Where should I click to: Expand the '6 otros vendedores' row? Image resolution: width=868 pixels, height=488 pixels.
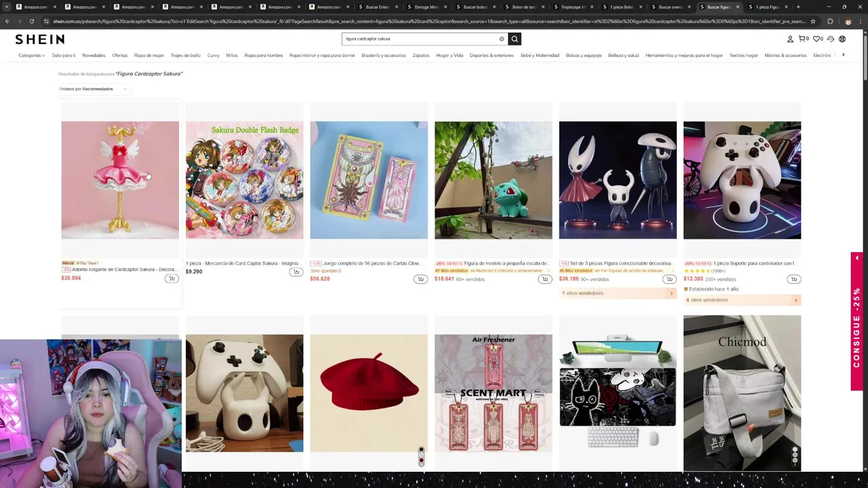(742, 300)
